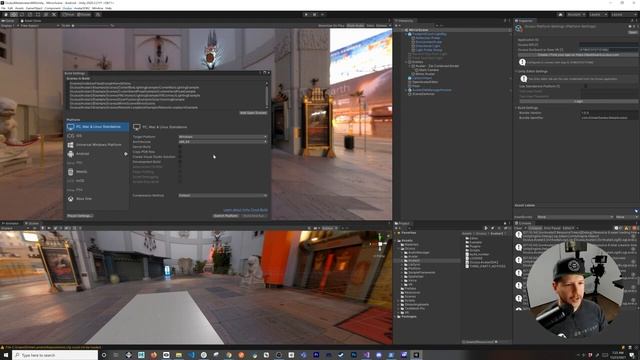The image size is (640, 360).
Task: Click the Play button
Action: click(x=306, y=14)
